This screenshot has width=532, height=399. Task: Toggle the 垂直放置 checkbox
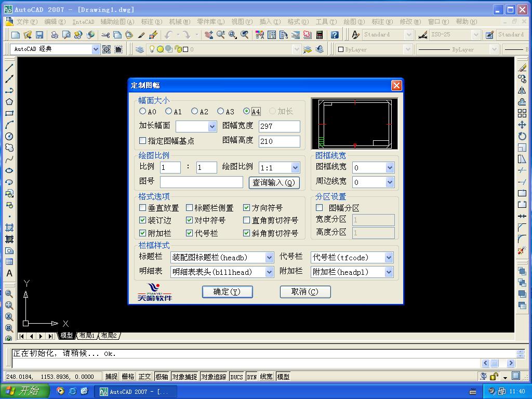pyautogui.click(x=142, y=207)
